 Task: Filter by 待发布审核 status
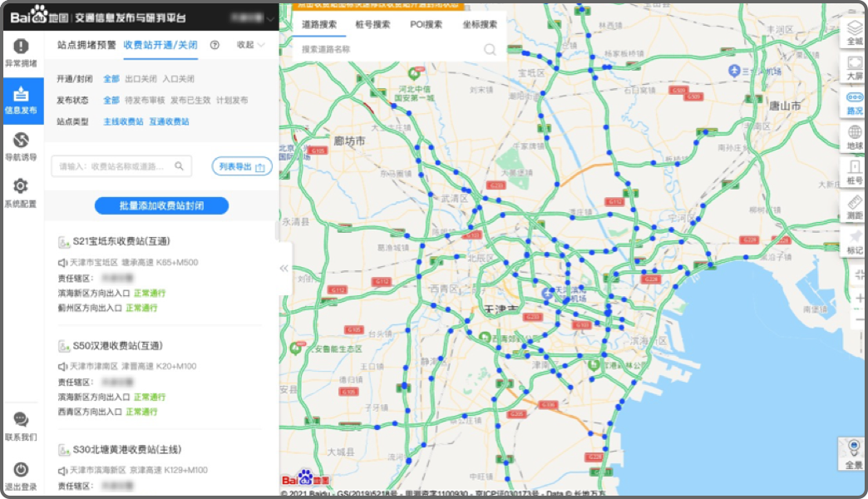(x=145, y=101)
